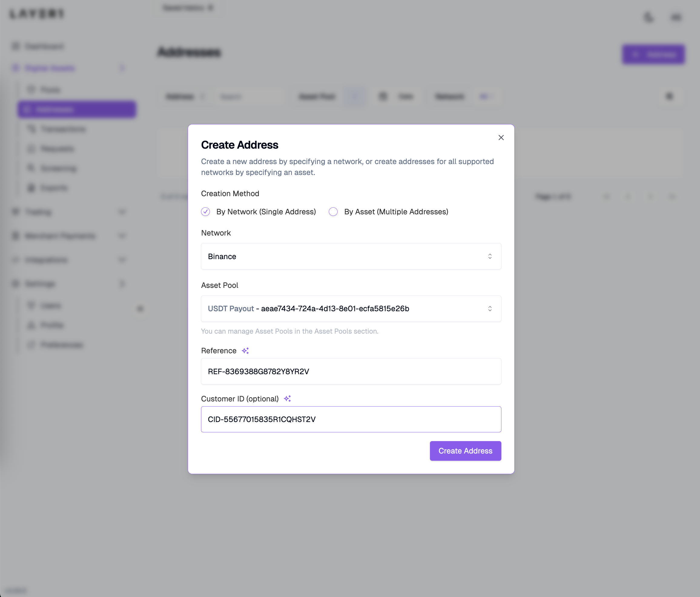Click sparkle icon next to Customer ID

(288, 399)
